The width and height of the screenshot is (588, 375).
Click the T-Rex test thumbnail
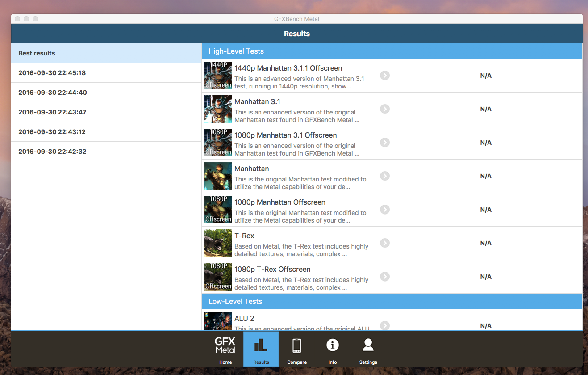tap(218, 243)
